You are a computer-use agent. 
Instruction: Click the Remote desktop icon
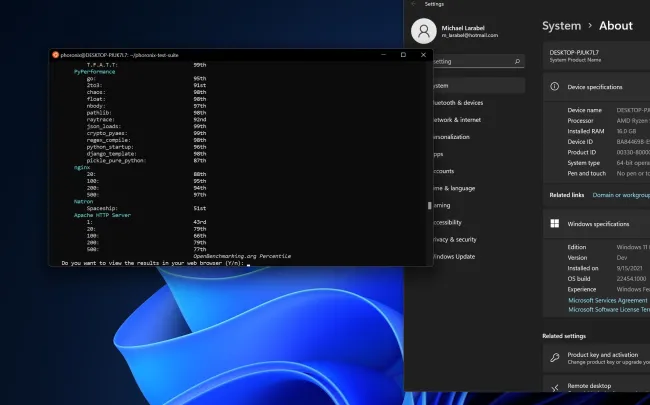[555, 388]
